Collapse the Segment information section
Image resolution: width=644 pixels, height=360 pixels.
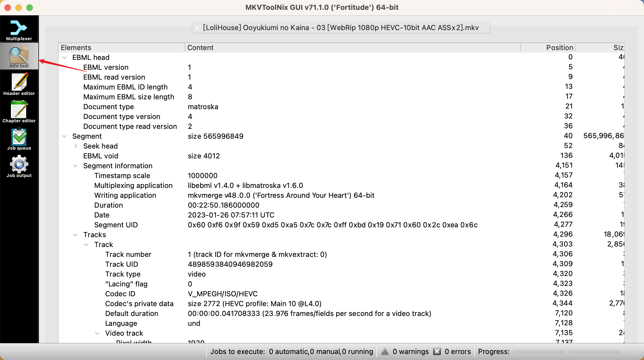click(74, 166)
